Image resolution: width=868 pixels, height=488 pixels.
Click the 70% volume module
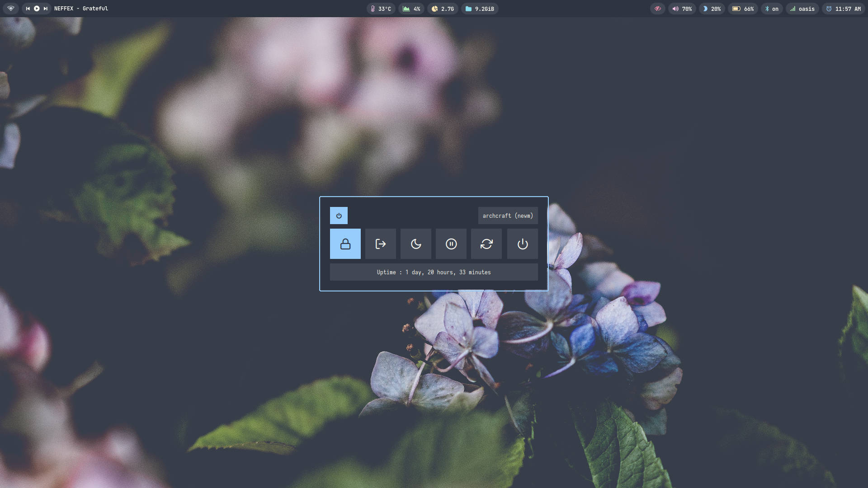[682, 9]
